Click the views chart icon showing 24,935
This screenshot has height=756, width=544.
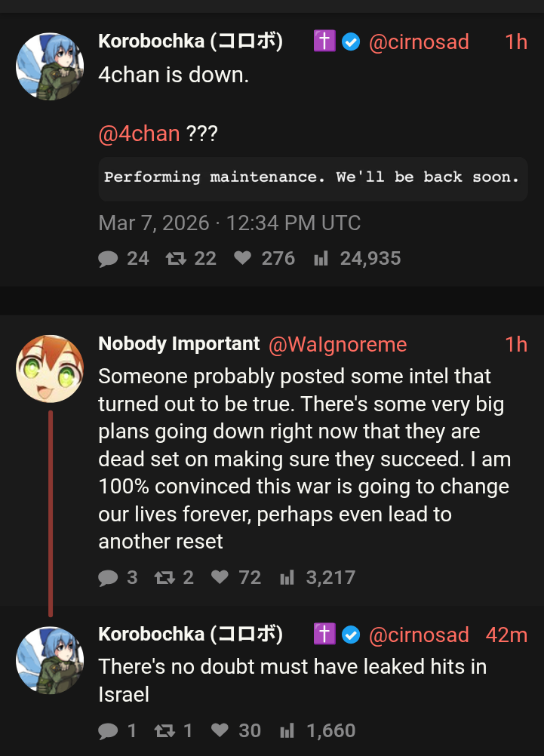coord(321,259)
